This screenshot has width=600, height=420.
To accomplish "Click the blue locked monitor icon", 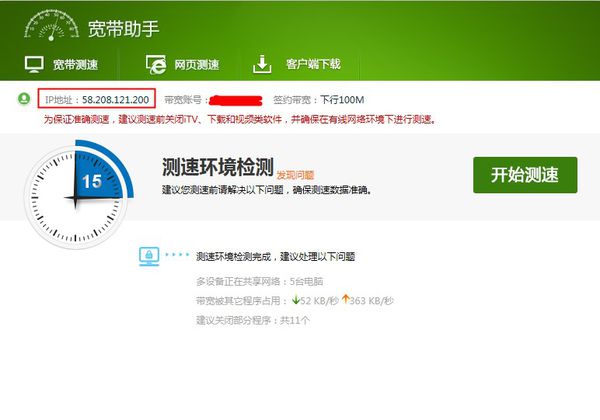I will click(149, 256).
